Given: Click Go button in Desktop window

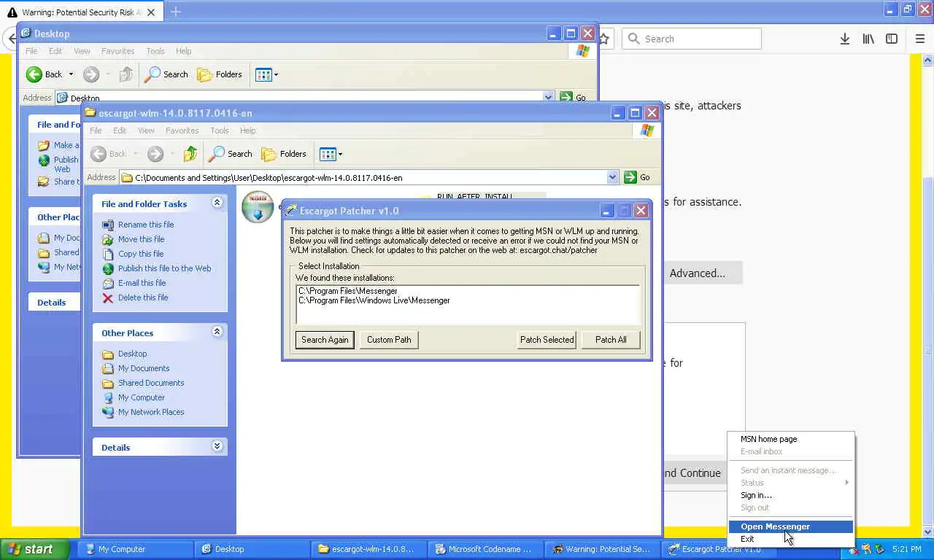Looking at the screenshot, I should [x=573, y=97].
